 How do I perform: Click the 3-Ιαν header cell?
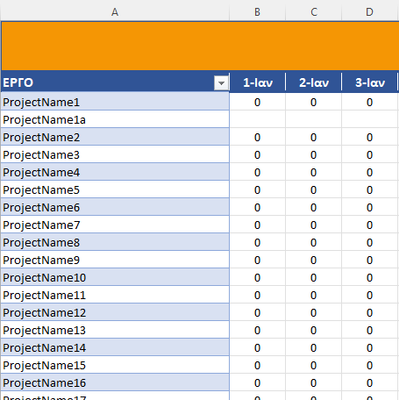coord(370,82)
